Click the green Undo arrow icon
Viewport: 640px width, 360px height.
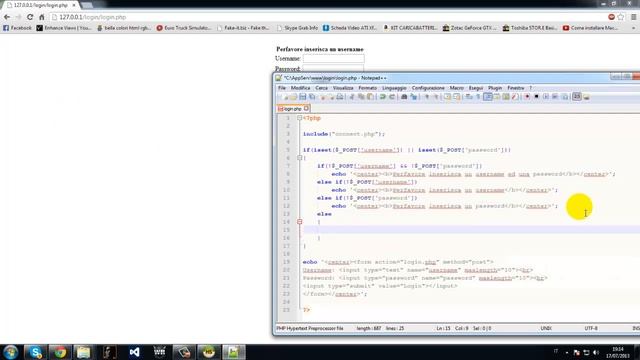click(382, 97)
